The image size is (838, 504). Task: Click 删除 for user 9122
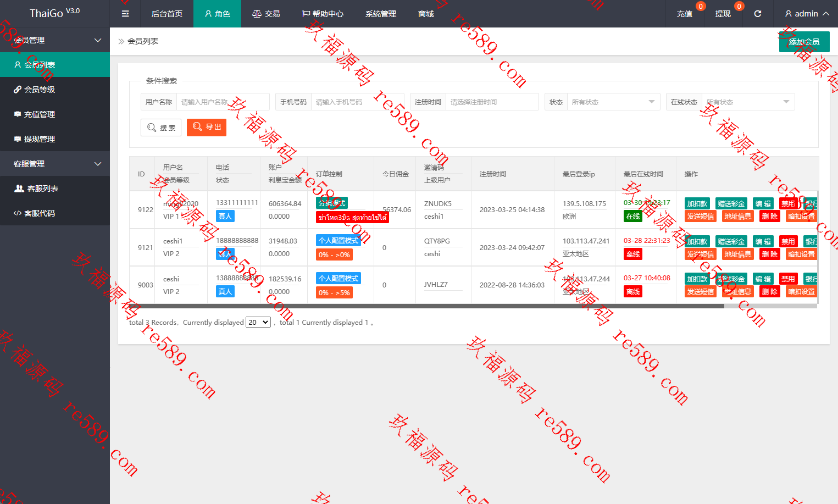click(x=769, y=217)
